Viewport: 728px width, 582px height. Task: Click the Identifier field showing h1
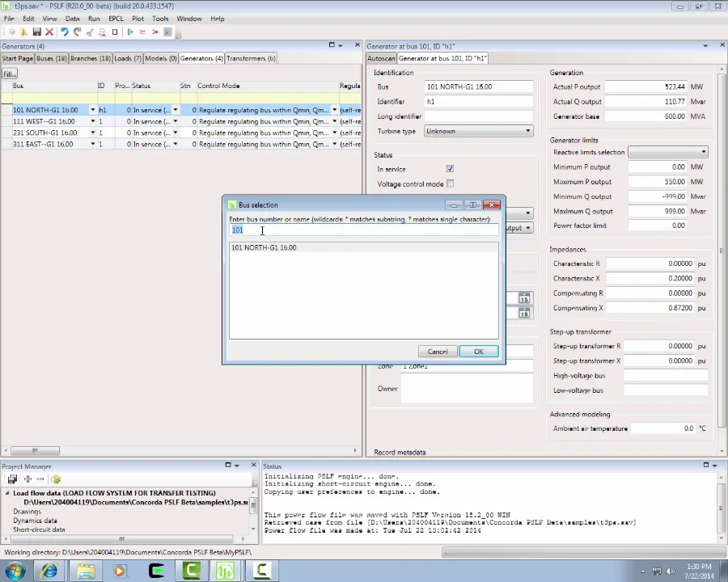pyautogui.click(x=479, y=101)
